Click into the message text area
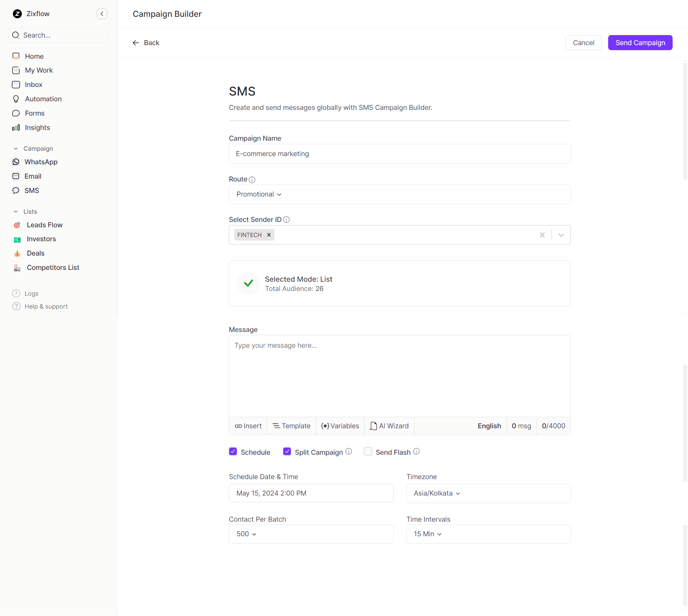 point(399,376)
